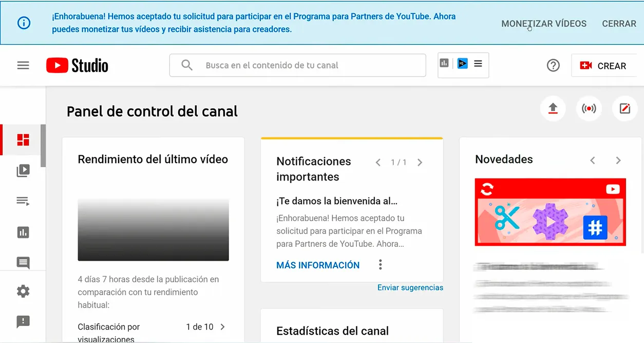The width and height of the screenshot is (644, 343).
Task: Click the sidebar scrollbar handle
Action: click(x=43, y=146)
